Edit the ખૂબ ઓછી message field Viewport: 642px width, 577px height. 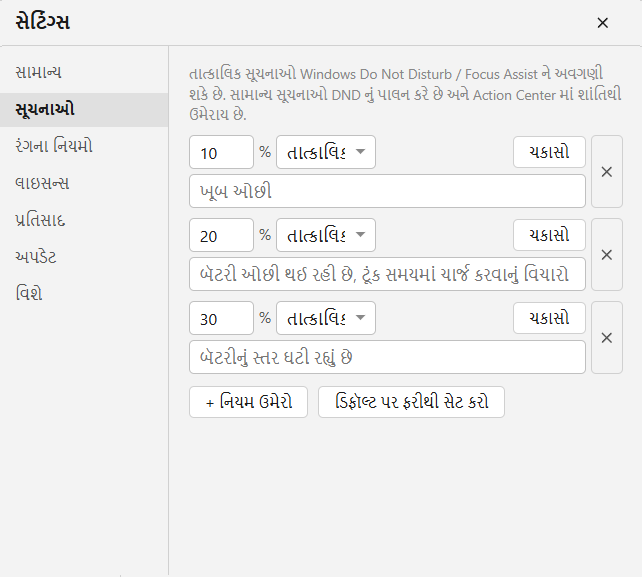tap(387, 191)
